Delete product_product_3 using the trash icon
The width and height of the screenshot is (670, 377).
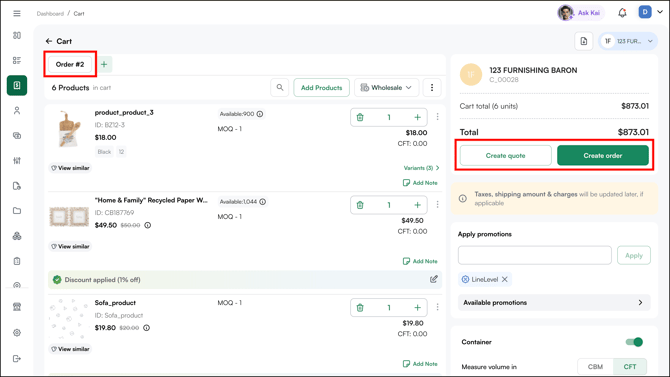click(360, 117)
